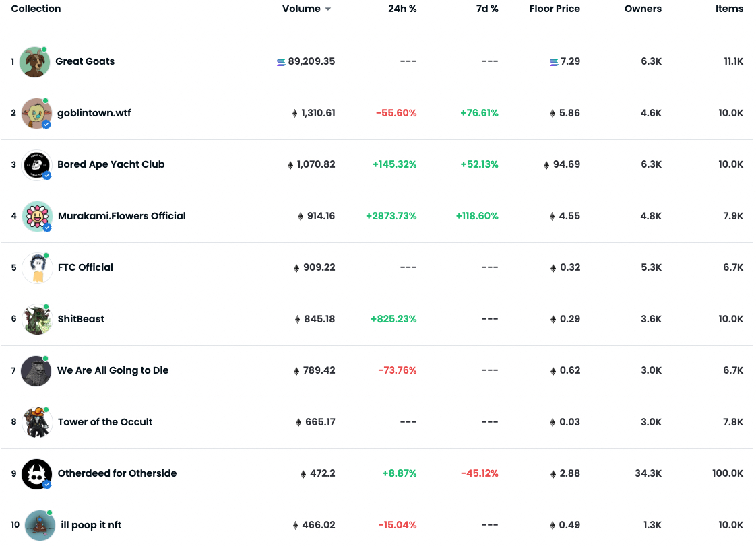Viewport: 756px width, 546px height.
Task: Click the +825.23% 24h change value
Action: point(393,319)
